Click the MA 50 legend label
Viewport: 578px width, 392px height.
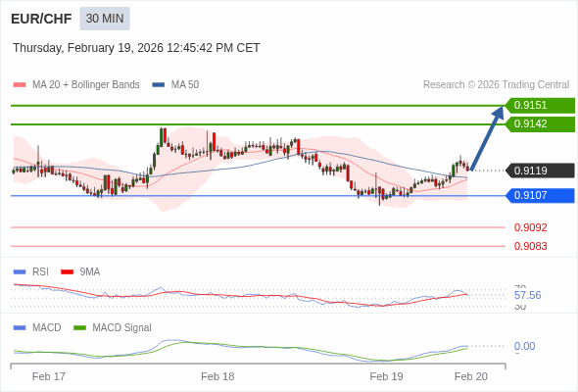185,85
